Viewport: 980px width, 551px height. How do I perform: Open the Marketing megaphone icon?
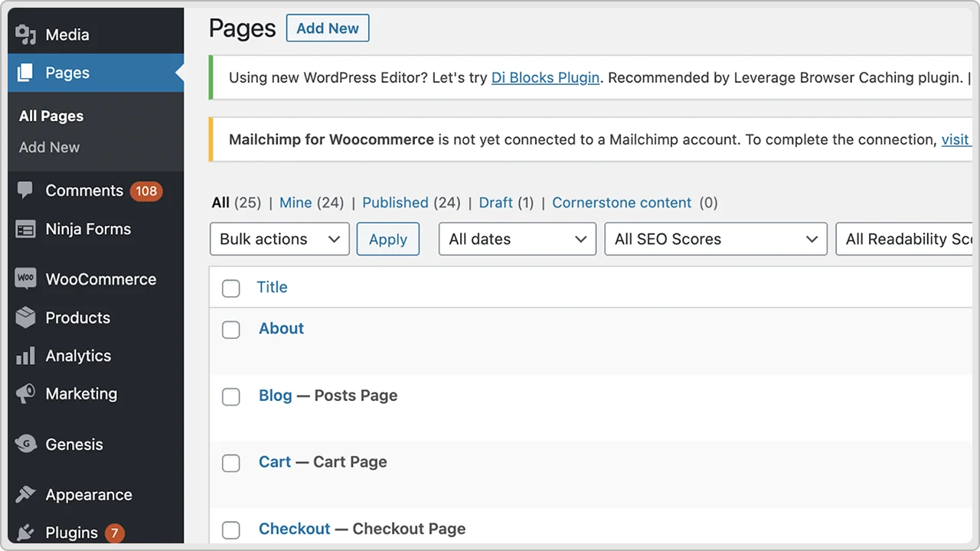[x=25, y=393]
